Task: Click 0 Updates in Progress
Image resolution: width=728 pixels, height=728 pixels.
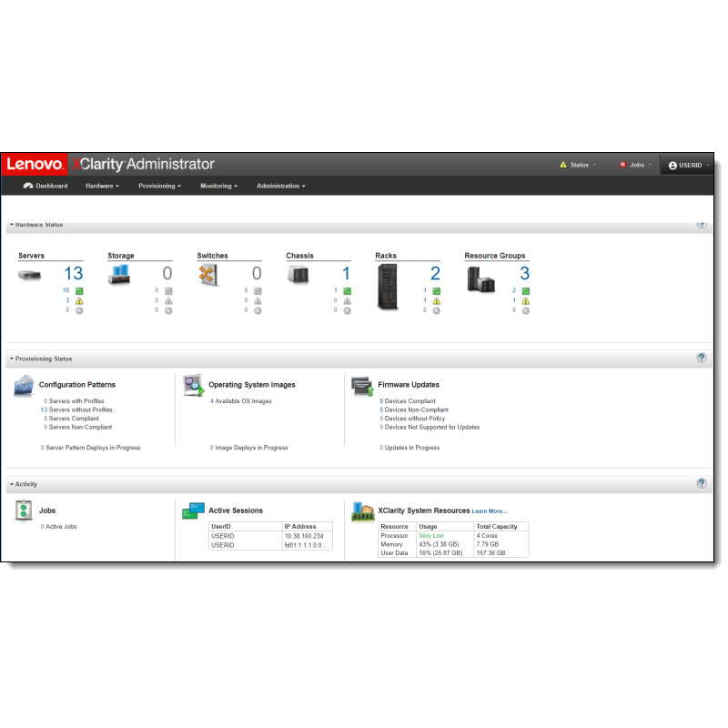Action: click(409, 448)
